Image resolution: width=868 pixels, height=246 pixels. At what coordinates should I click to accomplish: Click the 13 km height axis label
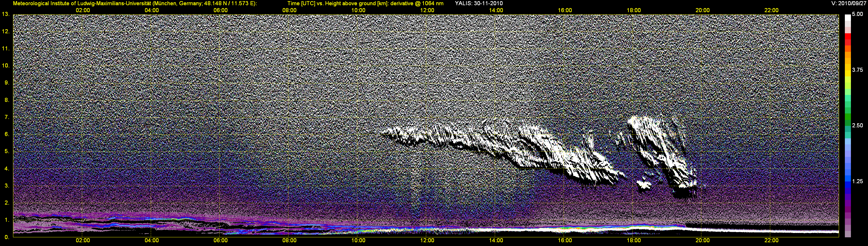(x=5, y=14)
